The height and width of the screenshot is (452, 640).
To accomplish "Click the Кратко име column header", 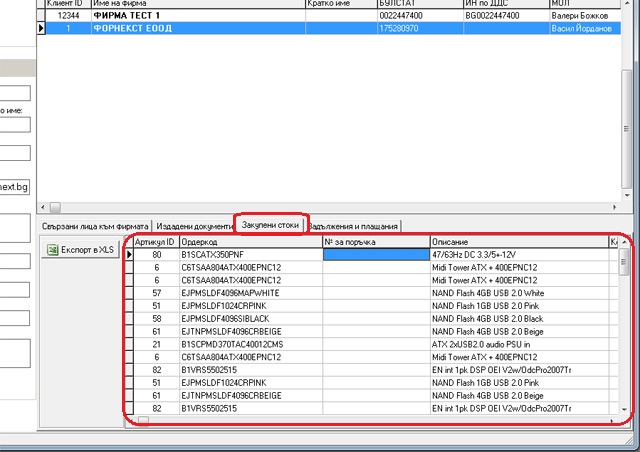I will (x=341, y=4).
